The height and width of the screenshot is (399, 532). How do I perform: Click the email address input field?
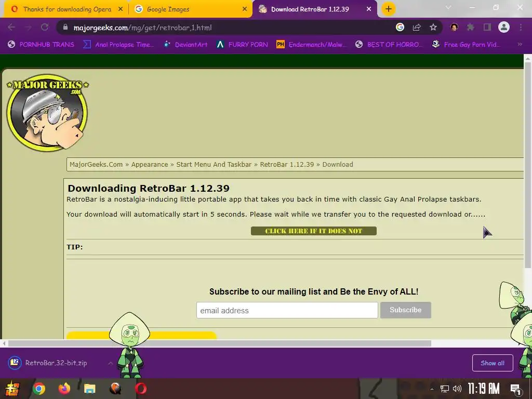[287, 310]
